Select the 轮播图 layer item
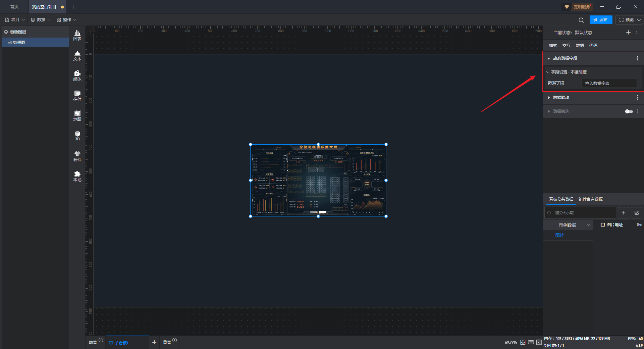The image size is (644, 349). [35, 43]
